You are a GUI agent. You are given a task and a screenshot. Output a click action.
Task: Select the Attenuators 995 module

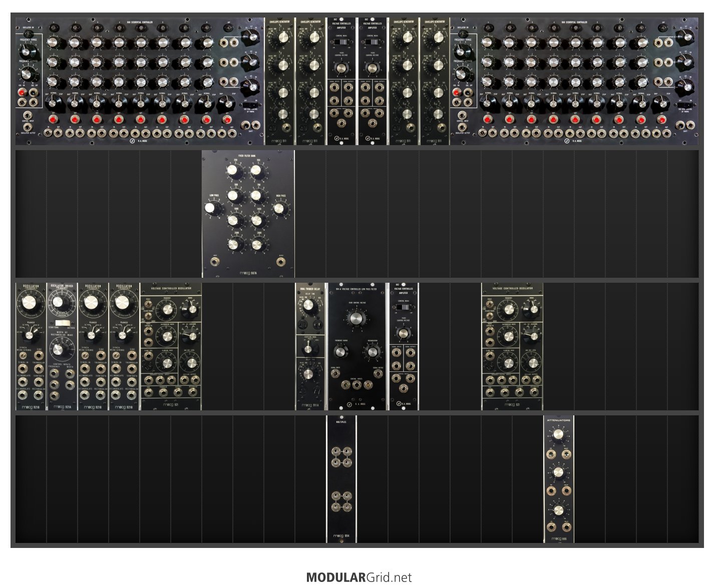[x=559, y=479]
